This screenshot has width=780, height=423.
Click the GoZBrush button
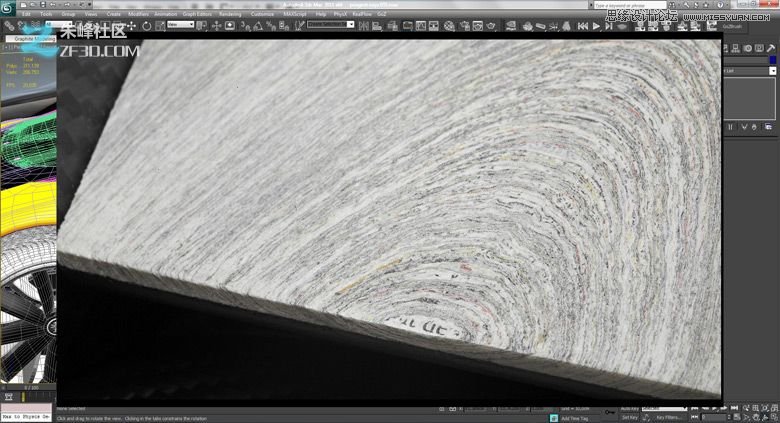click(731, 26)
